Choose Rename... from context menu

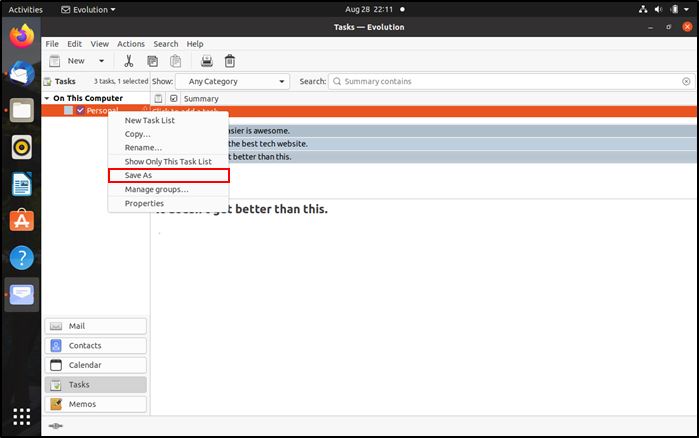[x=169, y=147]
